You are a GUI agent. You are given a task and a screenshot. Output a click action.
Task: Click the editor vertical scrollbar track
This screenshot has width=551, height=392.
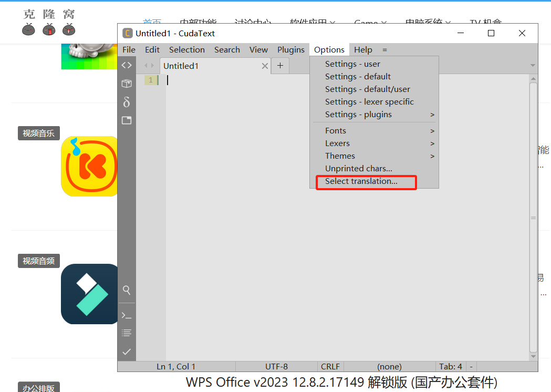tap(533, 218)
